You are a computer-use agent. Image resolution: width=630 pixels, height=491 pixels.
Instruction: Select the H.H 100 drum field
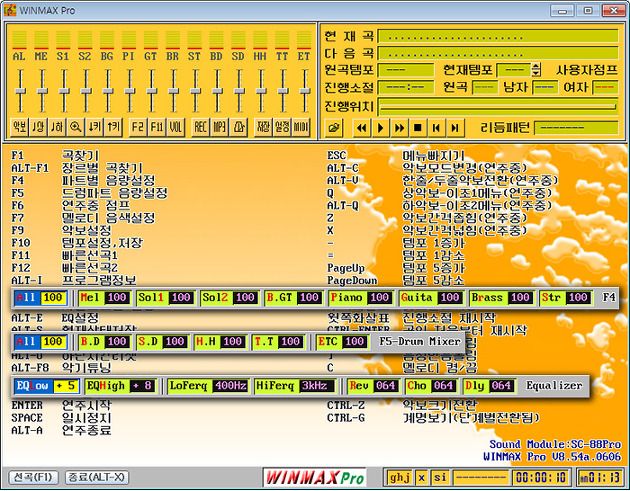220,342
